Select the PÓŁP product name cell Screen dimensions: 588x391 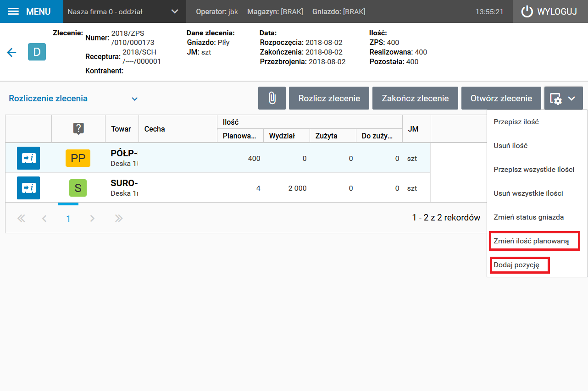tap(122, 158)
